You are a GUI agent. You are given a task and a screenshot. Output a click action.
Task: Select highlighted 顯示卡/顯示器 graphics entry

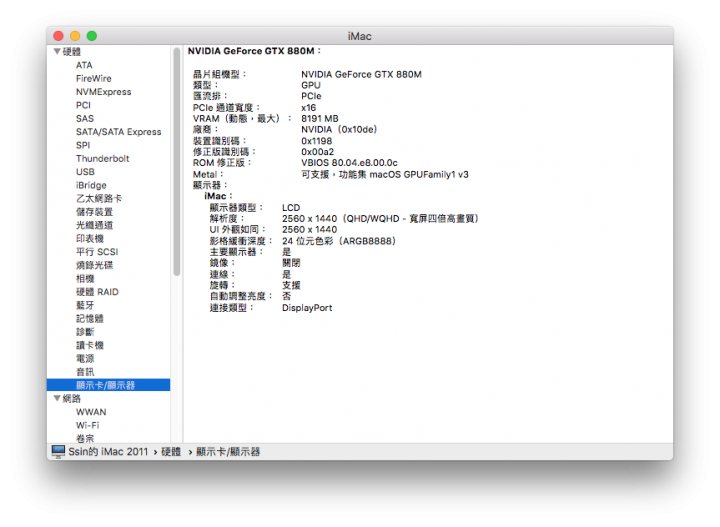[x=108, y=385]
